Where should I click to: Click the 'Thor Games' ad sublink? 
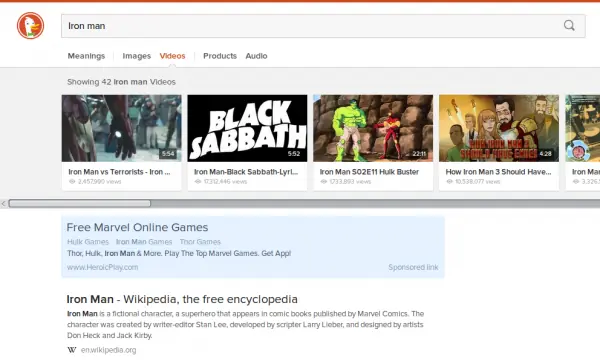pos(200,242)
